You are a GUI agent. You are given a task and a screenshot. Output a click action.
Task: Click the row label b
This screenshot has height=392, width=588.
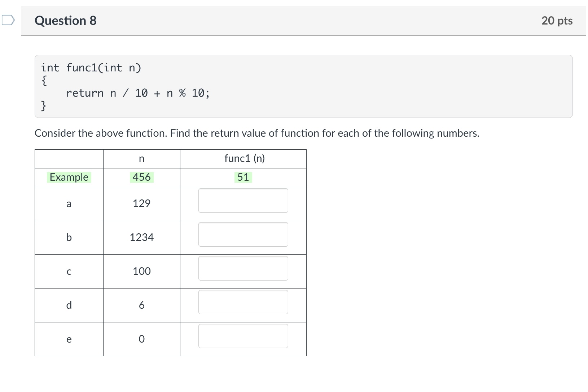69,237
